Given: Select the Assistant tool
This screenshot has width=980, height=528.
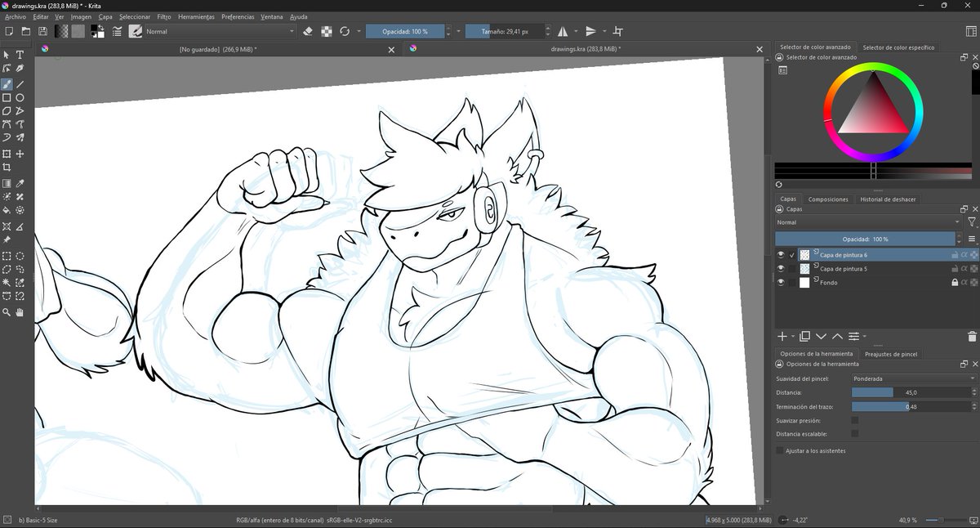Looking at the screenshot, I should [7, 226].
